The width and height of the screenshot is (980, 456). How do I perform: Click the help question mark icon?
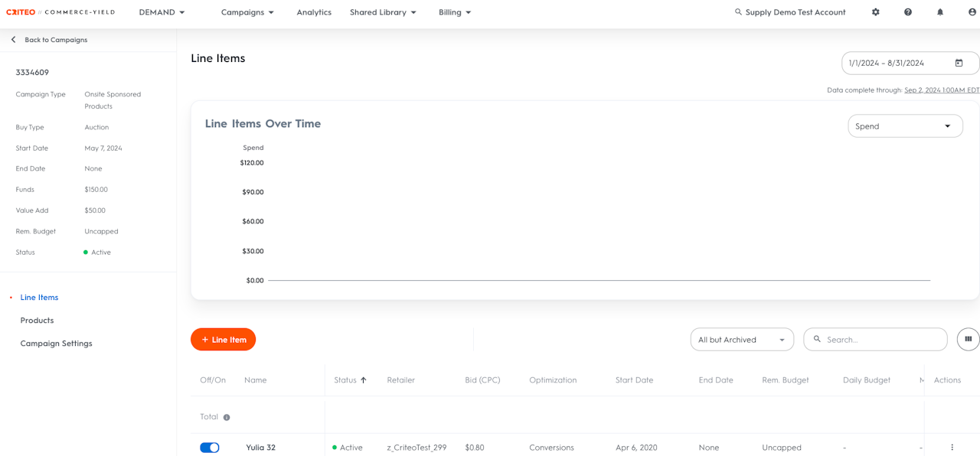(908, 12)
